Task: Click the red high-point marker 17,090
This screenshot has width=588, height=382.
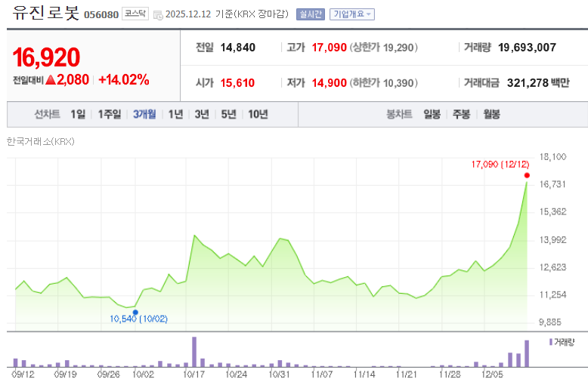Action: click(x=527, y=175)
